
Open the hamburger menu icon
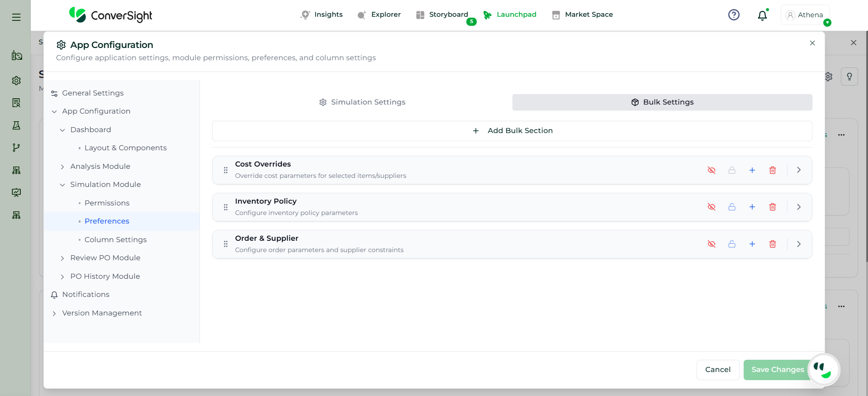(x=16, y=17)
